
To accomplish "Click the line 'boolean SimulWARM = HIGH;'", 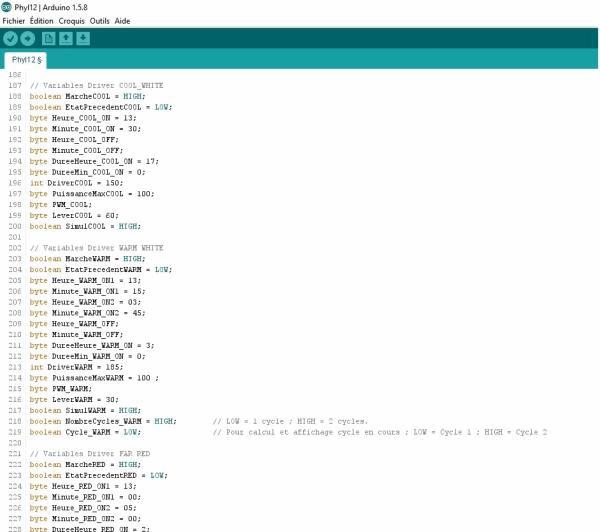I will click(x=85, y=411).
